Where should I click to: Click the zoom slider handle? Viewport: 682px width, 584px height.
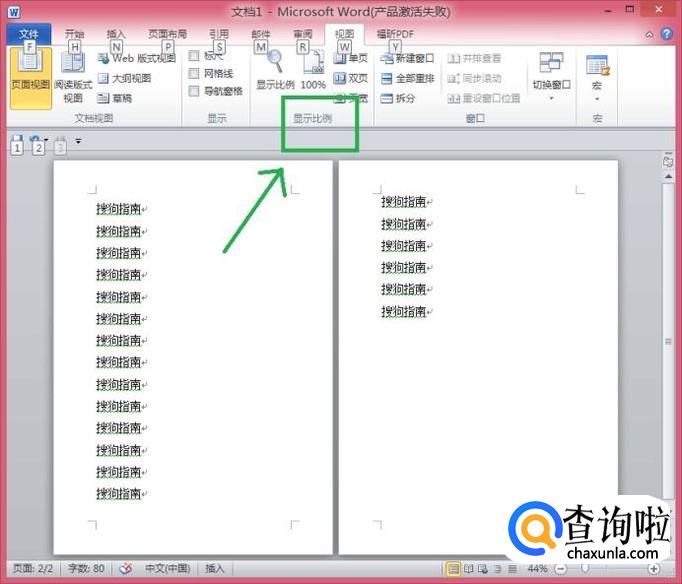point(585,568)
